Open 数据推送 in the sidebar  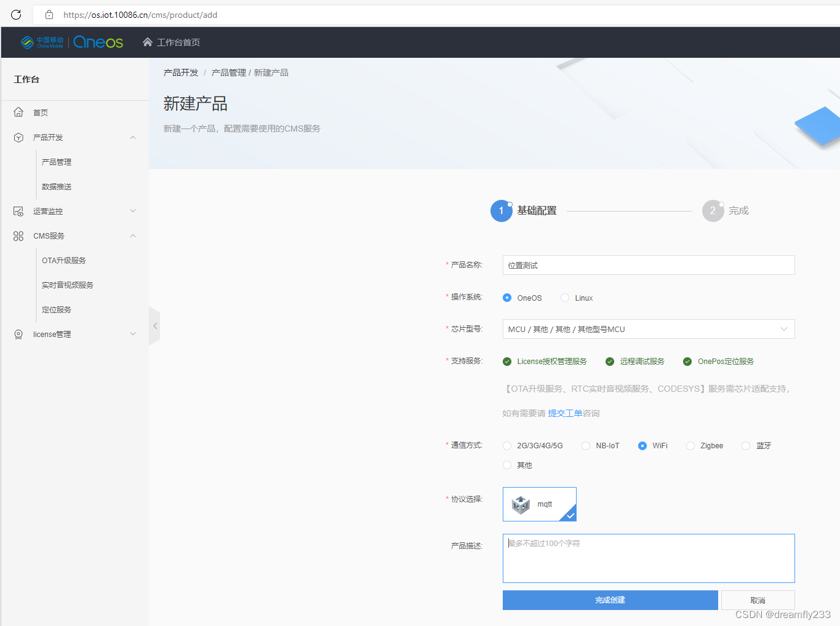coord(57,186)
